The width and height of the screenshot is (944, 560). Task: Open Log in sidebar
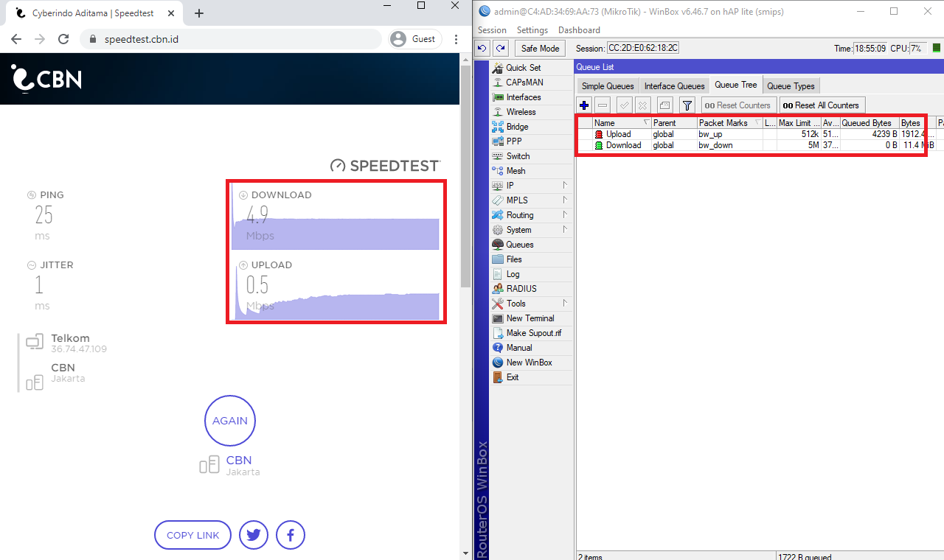[513, 274]
